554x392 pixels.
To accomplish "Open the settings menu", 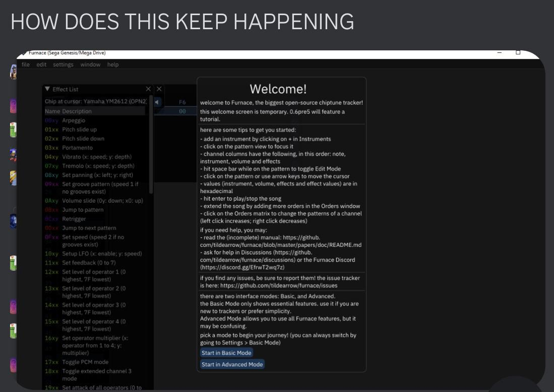I will pyautogui.click(x=63, y=64).
